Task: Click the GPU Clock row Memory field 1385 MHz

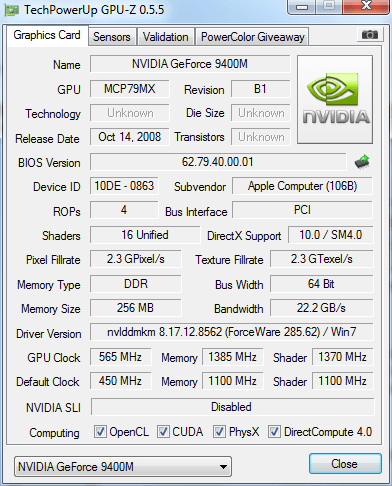Action: [232, 357]
